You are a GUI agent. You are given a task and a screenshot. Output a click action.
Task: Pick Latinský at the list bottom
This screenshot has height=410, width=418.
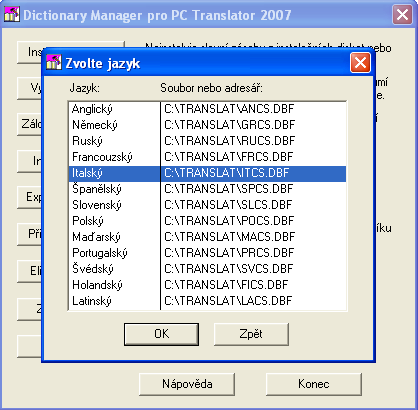(207, 301)
